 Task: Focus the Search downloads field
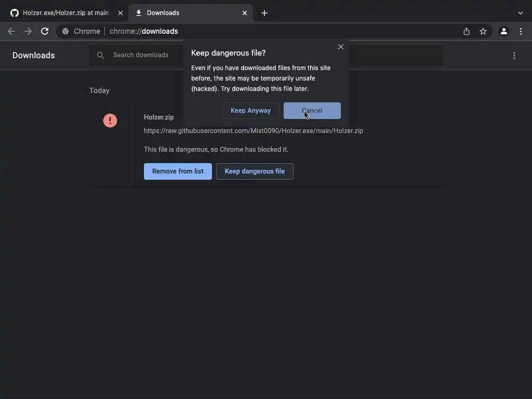point(265,55)
